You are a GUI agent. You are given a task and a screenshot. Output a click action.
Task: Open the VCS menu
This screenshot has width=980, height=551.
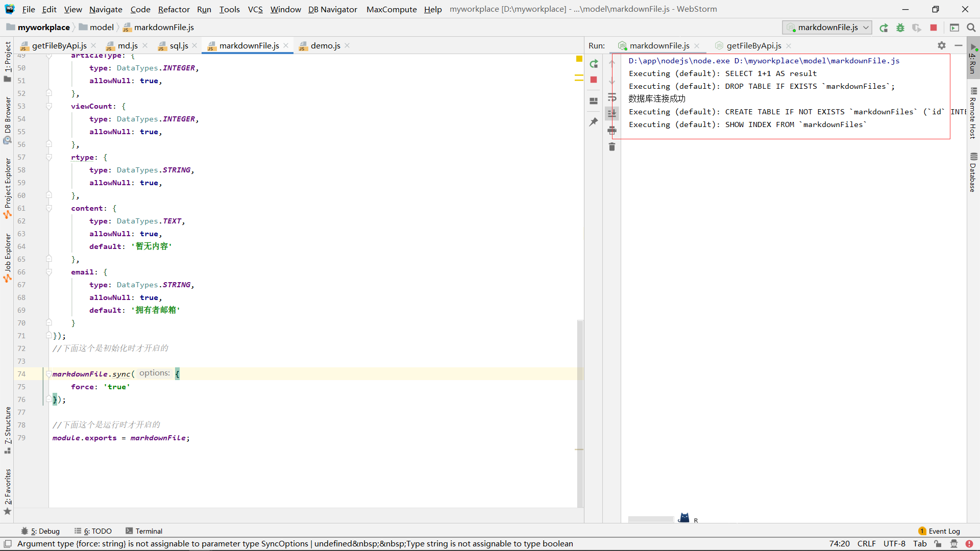[x=255, y=9]
